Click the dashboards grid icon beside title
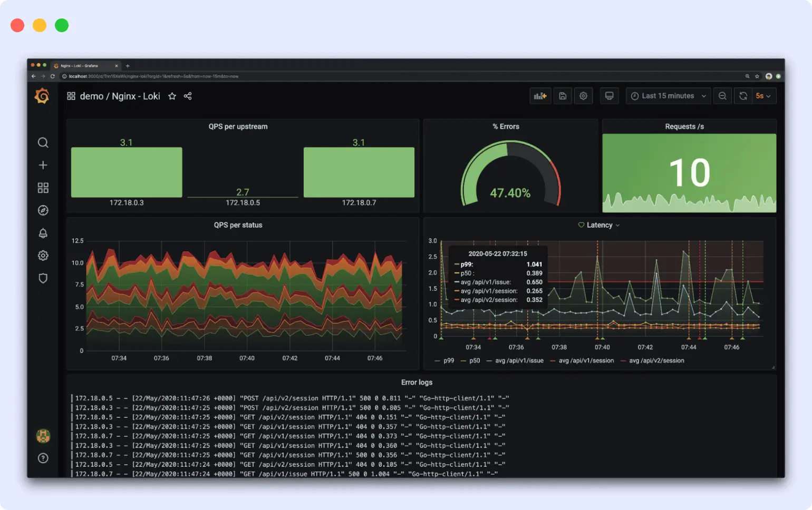This screenshot has width=812, height=510. coord(71,96)
